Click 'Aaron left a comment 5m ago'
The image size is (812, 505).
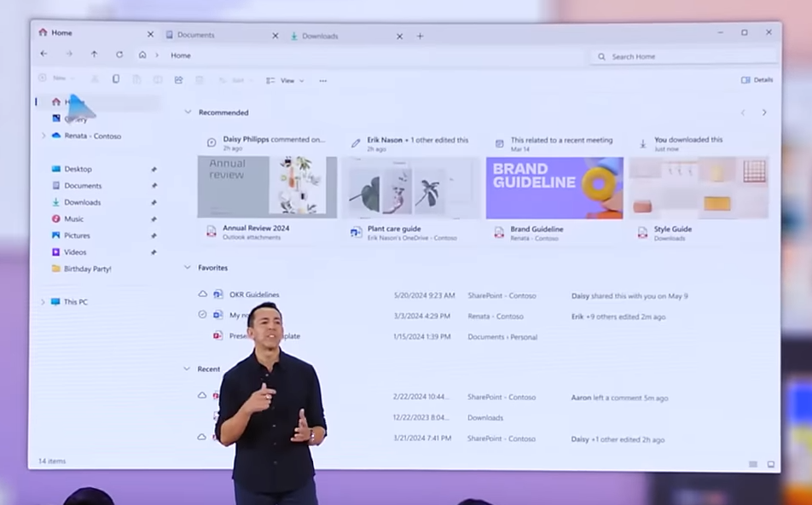(x=619, y=398)
